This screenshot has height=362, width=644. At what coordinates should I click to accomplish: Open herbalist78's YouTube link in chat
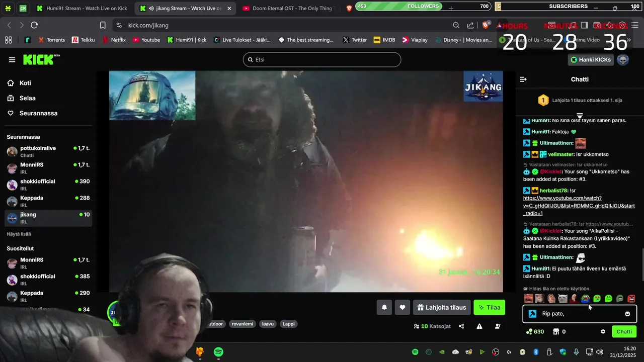579,206
